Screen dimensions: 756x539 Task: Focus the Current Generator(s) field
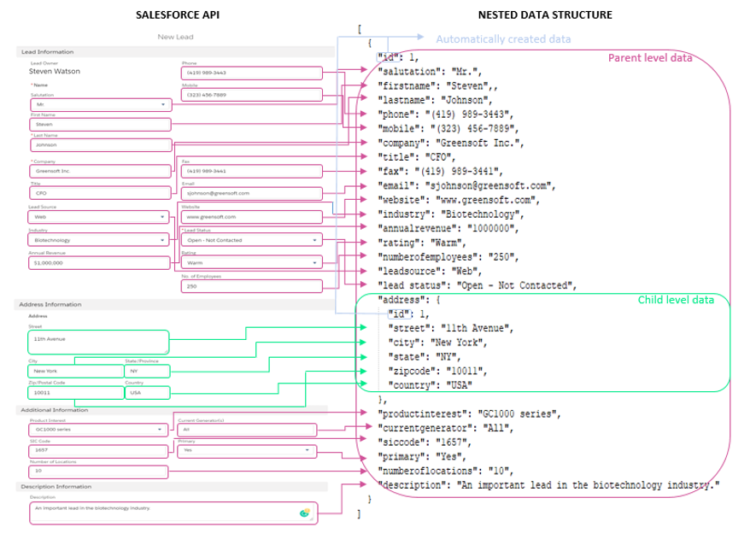(x=247, y=429)
